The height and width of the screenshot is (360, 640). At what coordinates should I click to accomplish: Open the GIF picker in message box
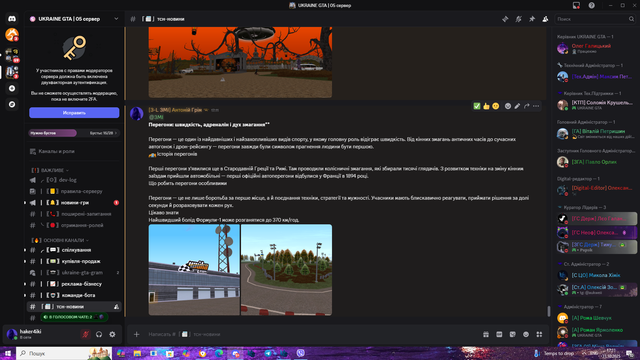click(x=499, y=334)
